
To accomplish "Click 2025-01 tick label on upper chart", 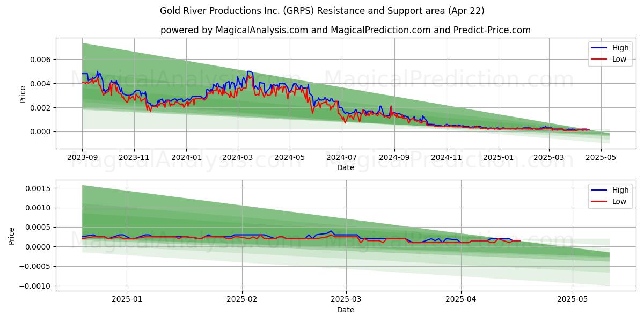I will coord(499,158).
